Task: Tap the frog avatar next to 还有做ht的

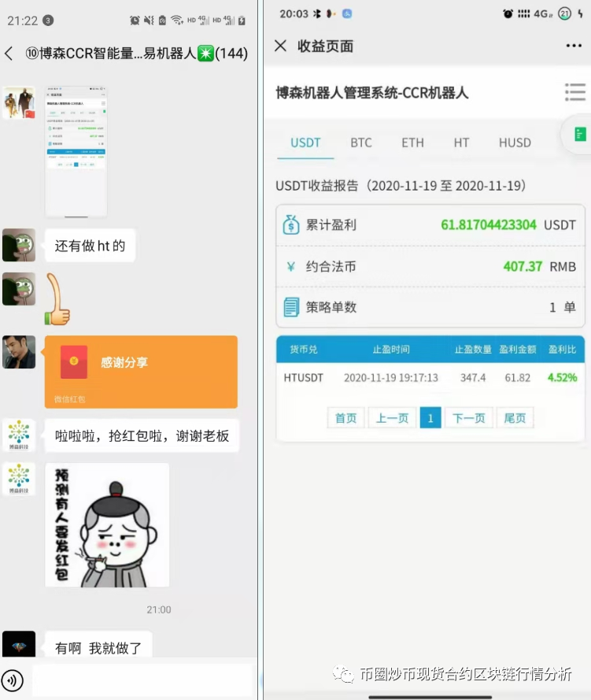Action: pyautogui.click(x=19, y=245)
